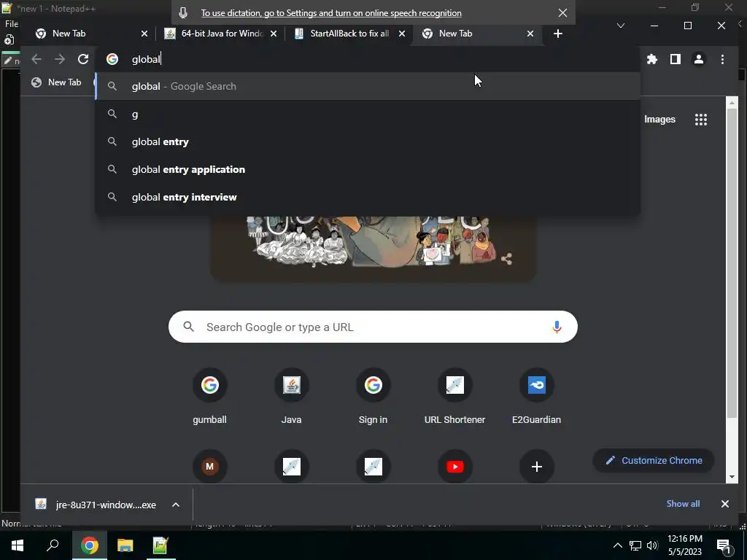Screen dimensions: 747x560
Task: Click the taskbar clock showing 12:16 PM
Action: [x=684, y=545]
